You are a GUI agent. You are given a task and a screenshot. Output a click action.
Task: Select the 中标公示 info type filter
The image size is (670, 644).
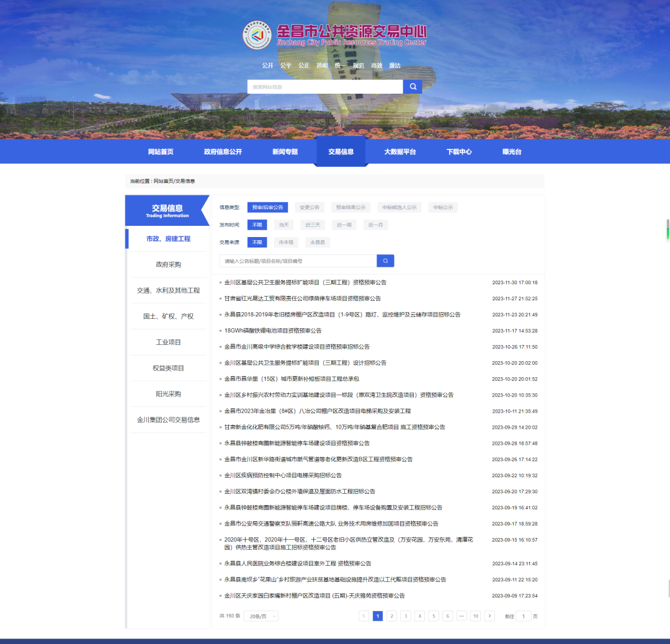(443, 207)
